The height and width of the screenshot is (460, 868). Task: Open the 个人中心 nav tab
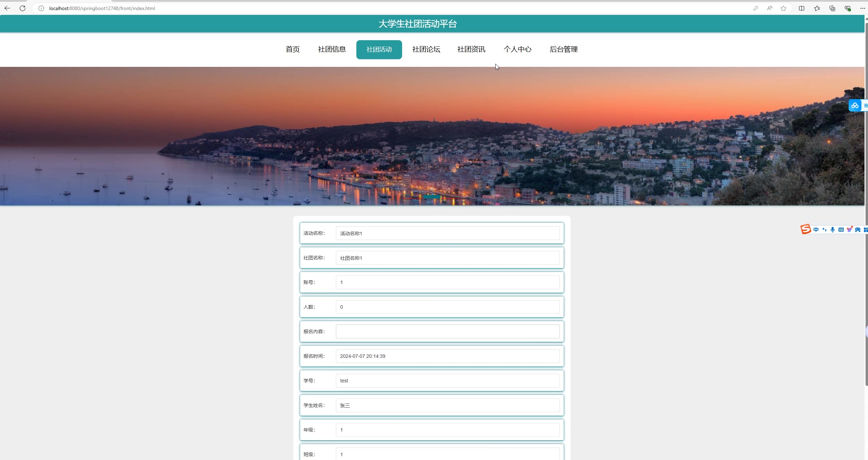[517, 50]
